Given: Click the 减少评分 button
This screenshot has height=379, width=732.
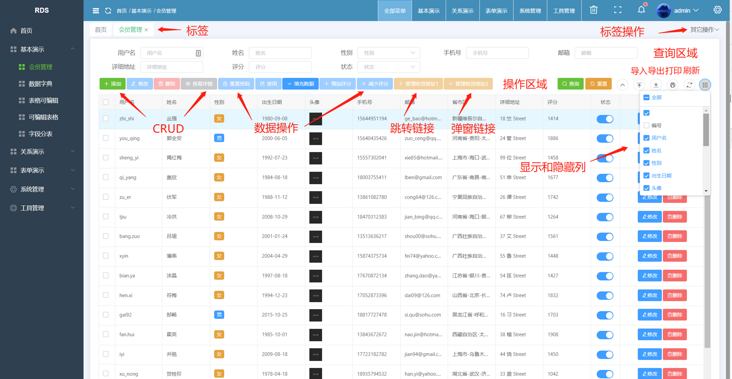Looking at the screenshot, I should point(375,84).
